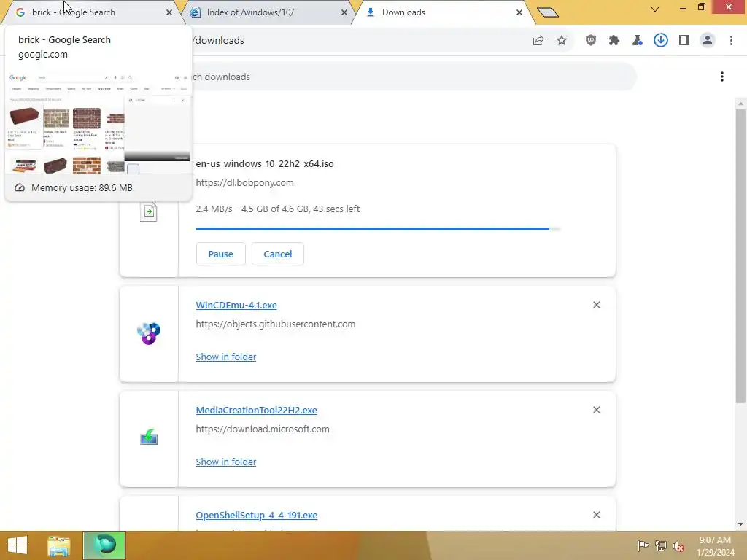Click the scrollbar up arrow
Image resolution: width=747 pixels, height=560 pixels.
[741, 104]
